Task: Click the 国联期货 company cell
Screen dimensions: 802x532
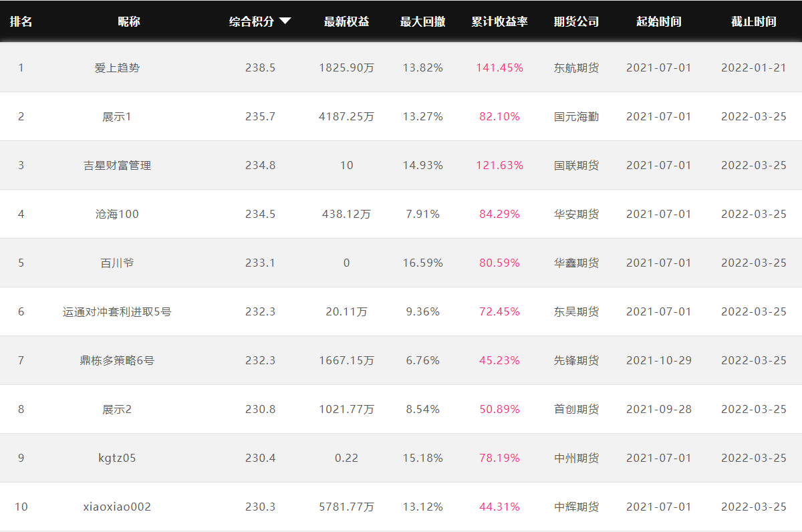Action: tap(576, 165)
